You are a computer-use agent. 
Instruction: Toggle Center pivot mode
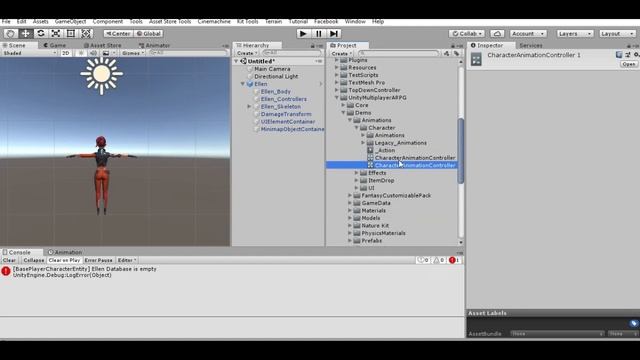(118, 33)
